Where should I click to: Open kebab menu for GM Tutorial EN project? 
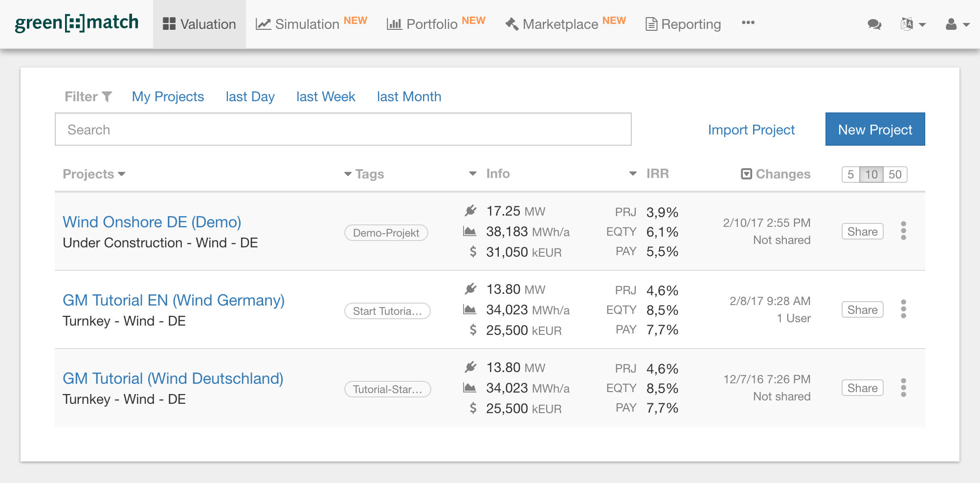(x=903, y=309)
